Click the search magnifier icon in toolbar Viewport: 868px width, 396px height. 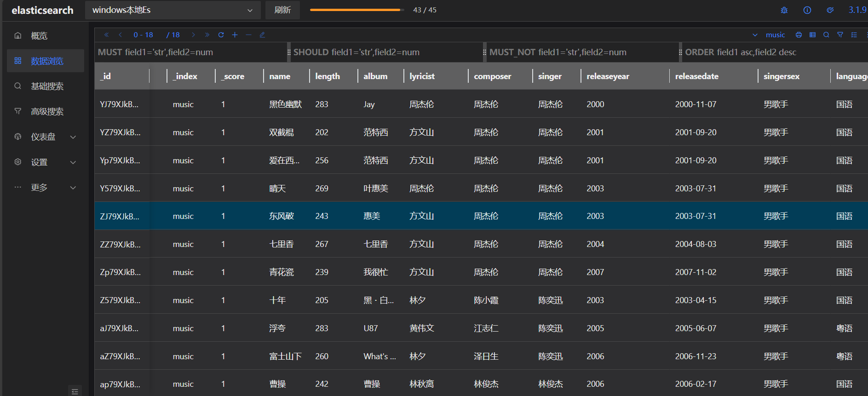826,35
